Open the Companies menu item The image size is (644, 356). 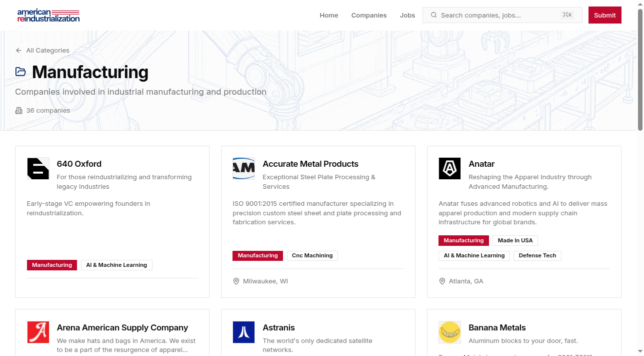369,15
